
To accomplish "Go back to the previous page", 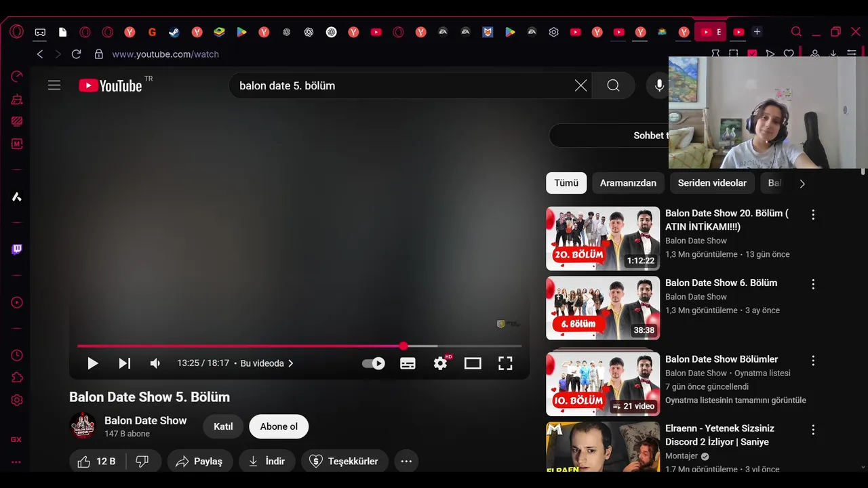I will [40, 54].
